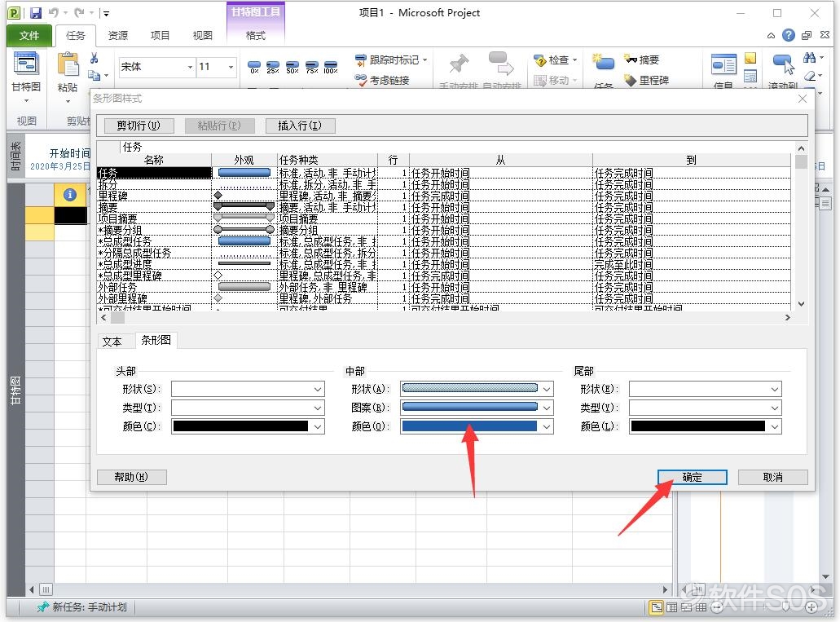Set progress with the 25% bar icon

click(273, 67)
